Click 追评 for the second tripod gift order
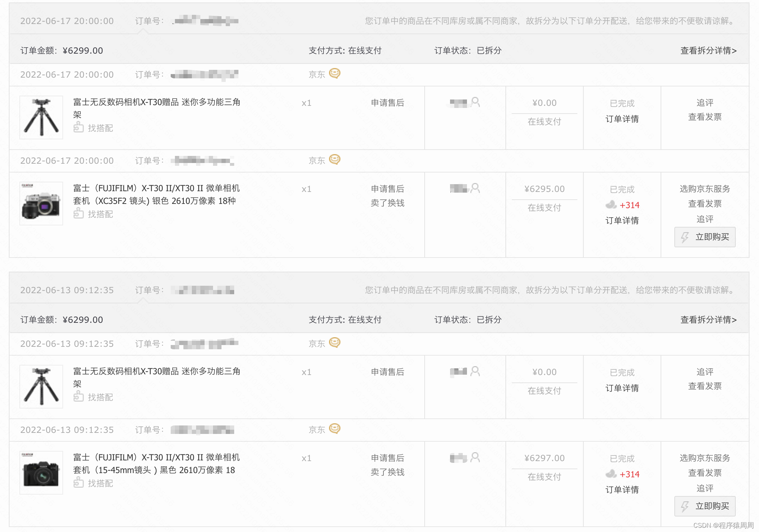 coord(705,372)
